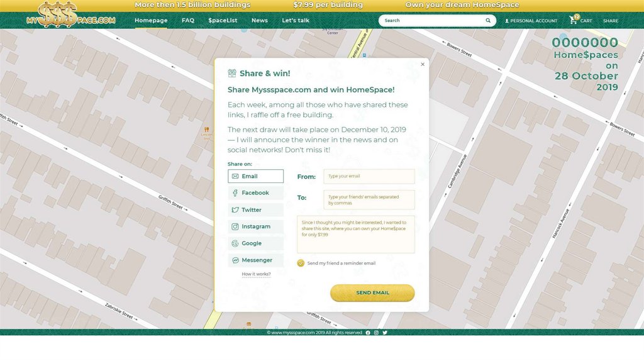Click the search magnifier icon
The width and height of the screenshot is (644, 361).
coord(488,21)
